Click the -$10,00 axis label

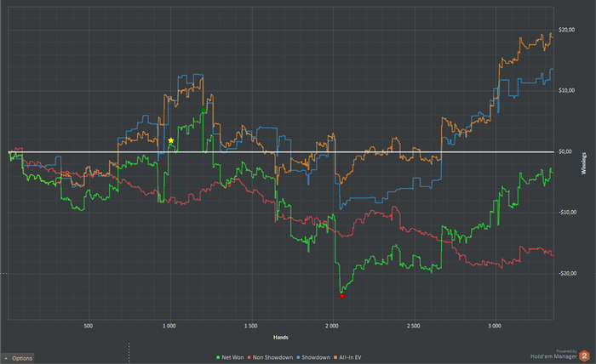(567, 212)
